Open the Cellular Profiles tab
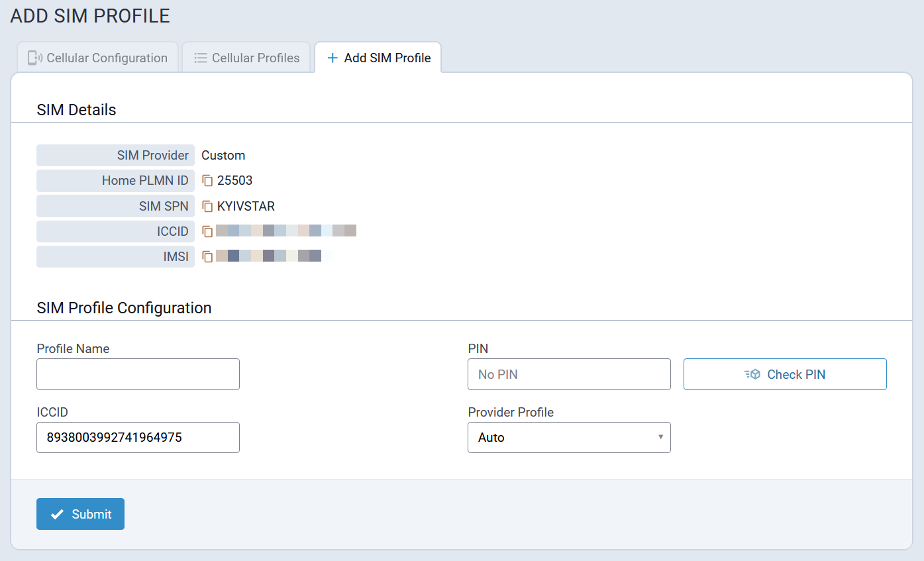 click(x=246, y=58)
